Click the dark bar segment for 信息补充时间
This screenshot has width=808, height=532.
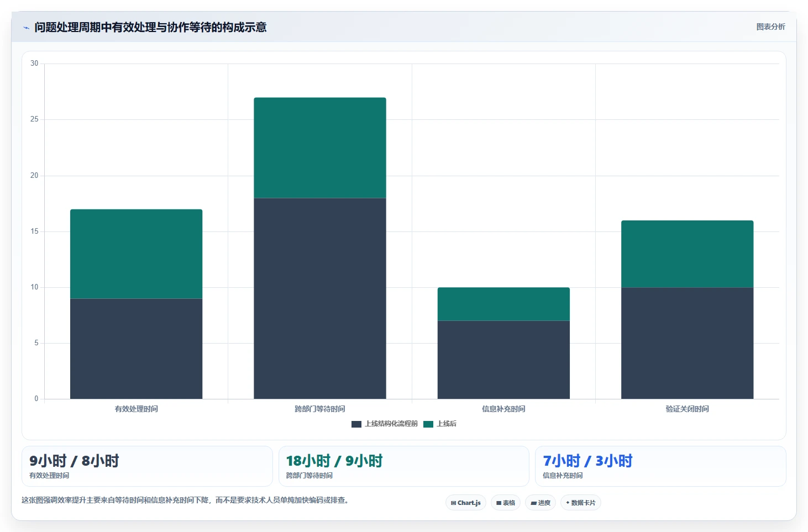click(x=503, y=360)
